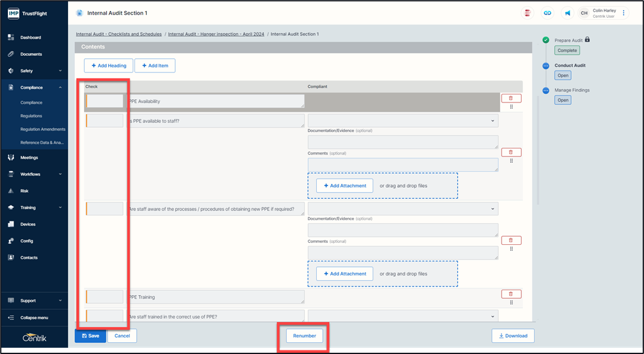Click Add Attachment for first PPE question
This screenshot has width=644, height=354.
coord(344,186)
